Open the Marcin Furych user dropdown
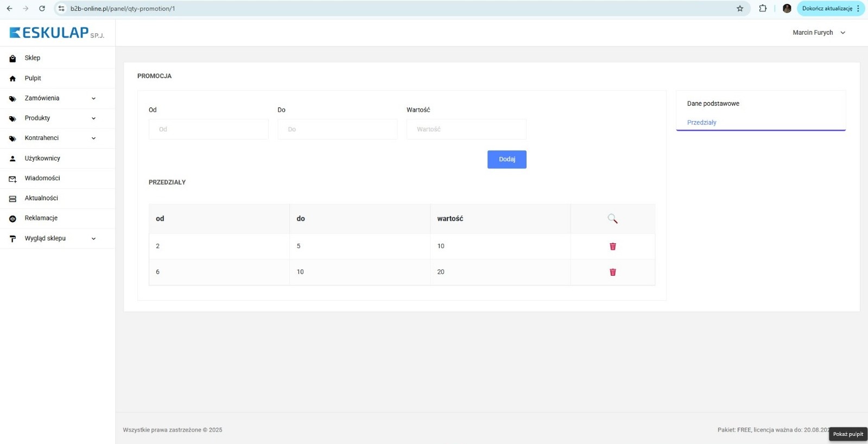The image size is (868, 444). (x=819, y=33)
